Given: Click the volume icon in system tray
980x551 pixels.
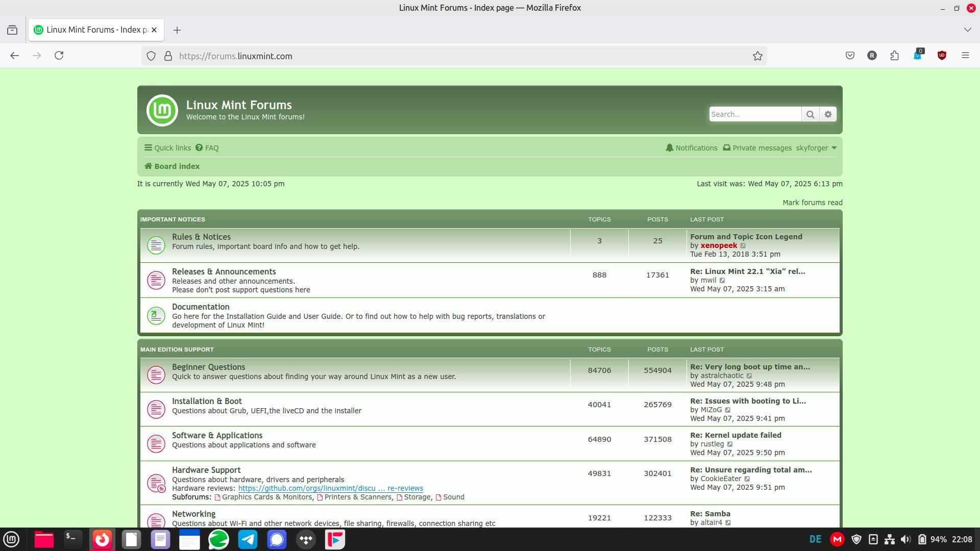Looking at the screenshot, I should pyautogui.click(x=905, y=539).
